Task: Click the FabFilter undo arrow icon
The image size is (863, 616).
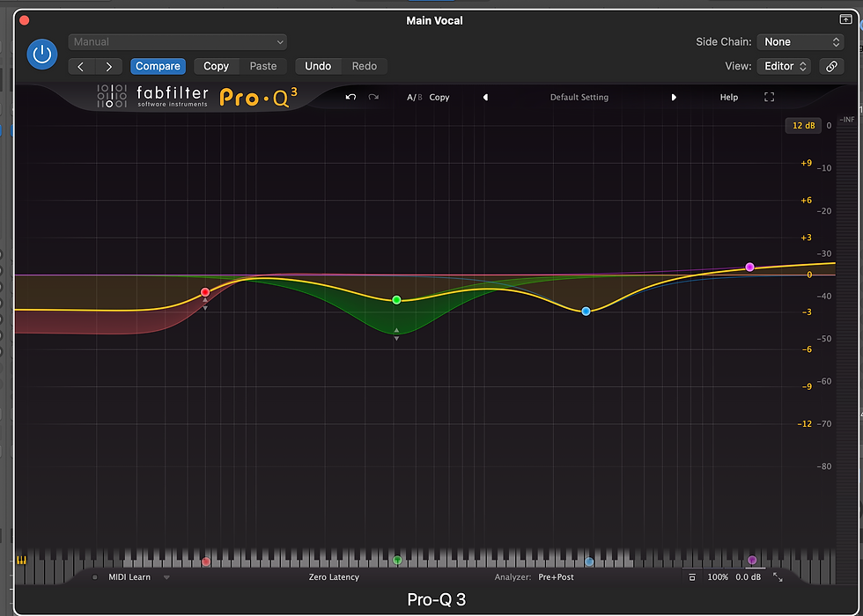Action: pos(350,97)
